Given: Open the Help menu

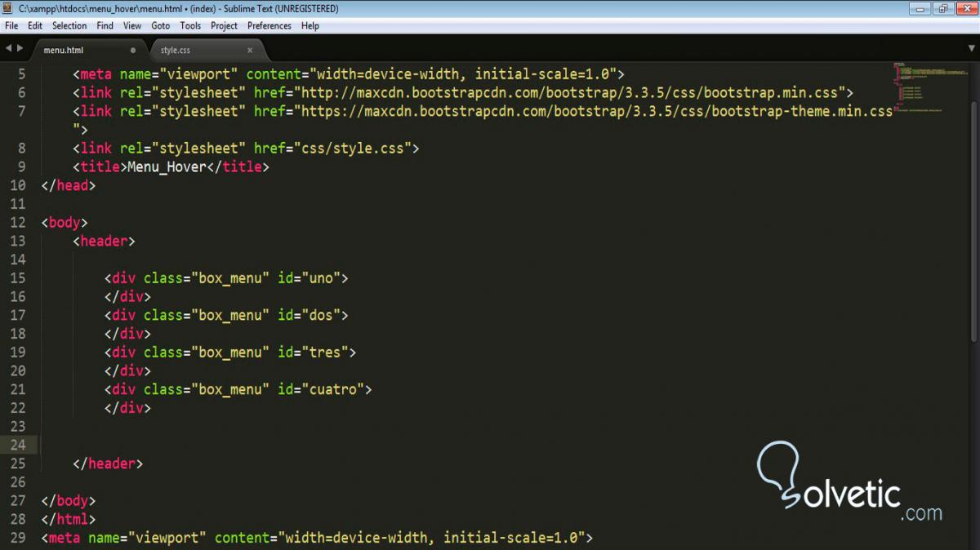Looking at the screenshot, I should 310,25.
